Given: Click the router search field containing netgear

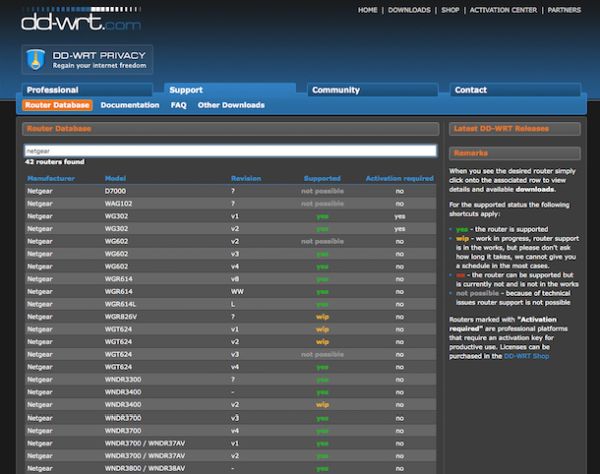Looking at the screenshot, I should (230, 151).
